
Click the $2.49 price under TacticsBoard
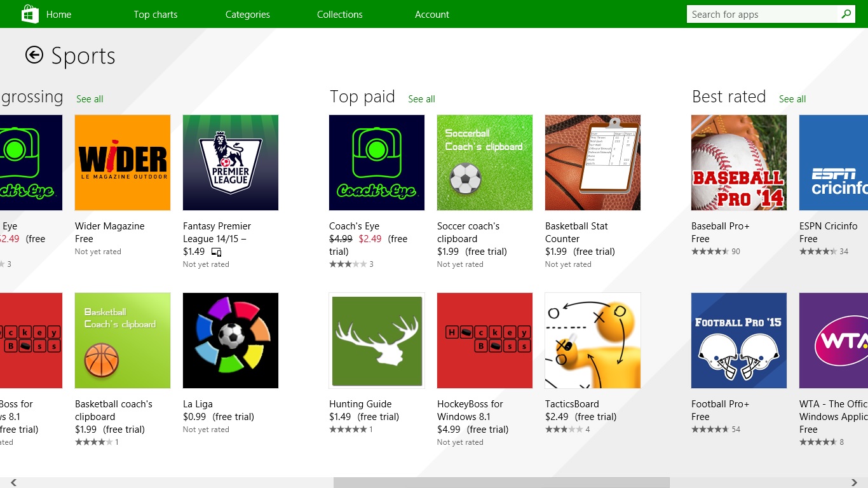(557, 417)
